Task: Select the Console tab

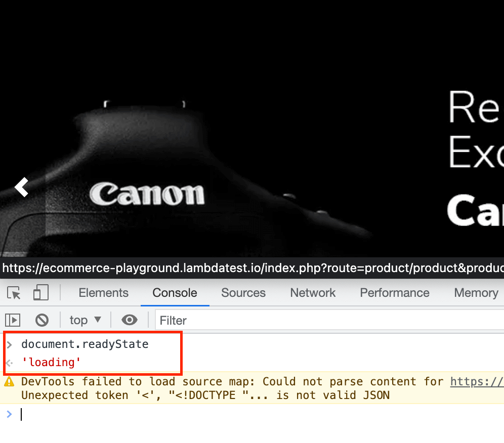Action: coord(175,293)
